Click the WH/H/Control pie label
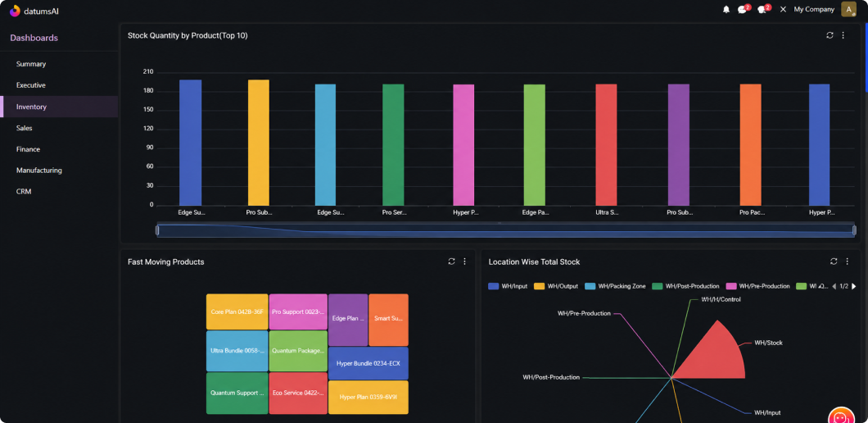 pyautogui.click(x=721, y=299)
